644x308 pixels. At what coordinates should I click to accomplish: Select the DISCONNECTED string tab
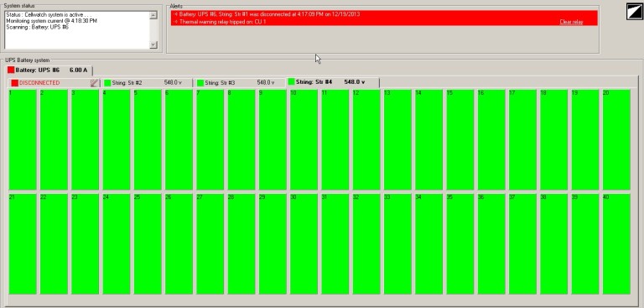[54, 82]
